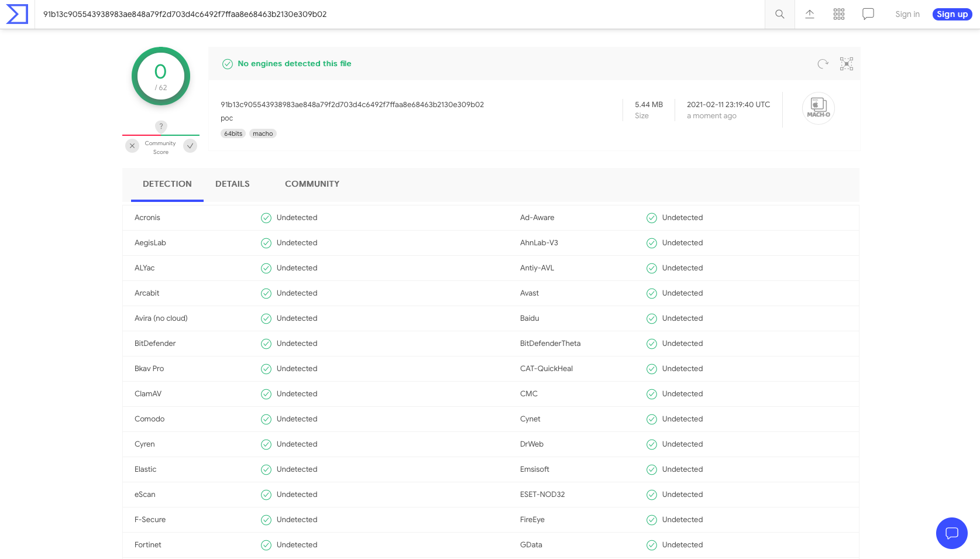This screenshot has width=980, height=559.
Task: Click the Cynet undetected check icon
Action: [x=652, y=419]
